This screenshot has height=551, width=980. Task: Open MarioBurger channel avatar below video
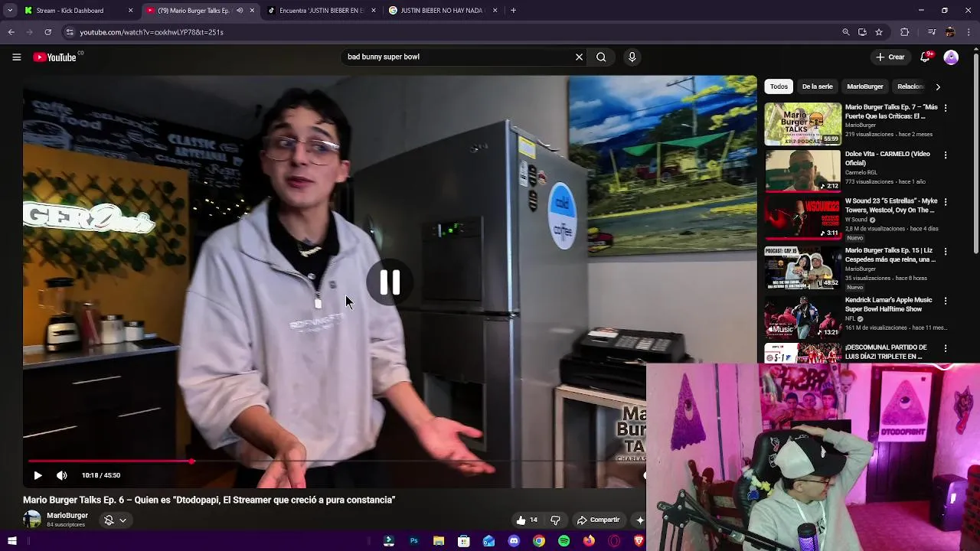point(32,519)
